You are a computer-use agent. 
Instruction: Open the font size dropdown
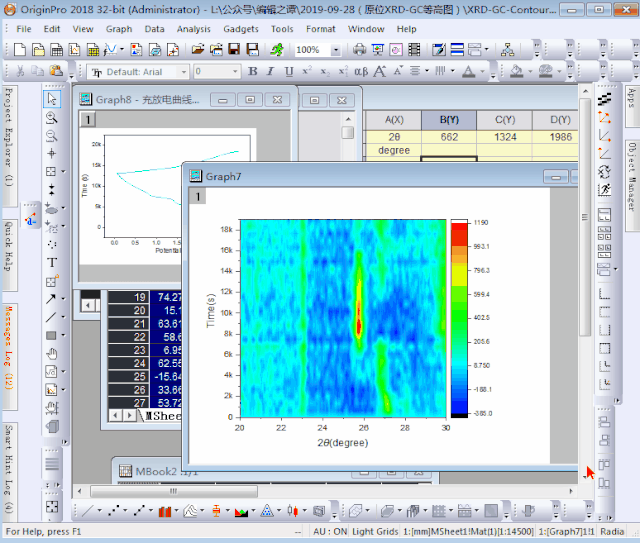pyautogui.click(x=216, y=72)
